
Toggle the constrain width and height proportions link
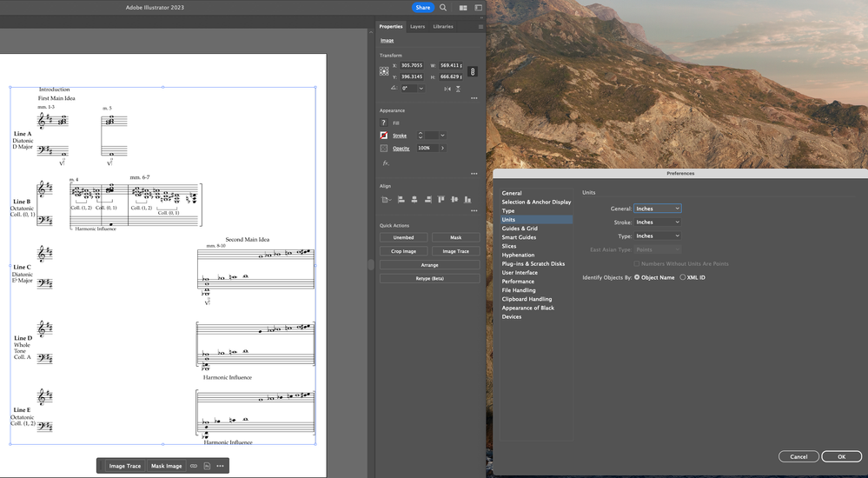click(472, 71)
